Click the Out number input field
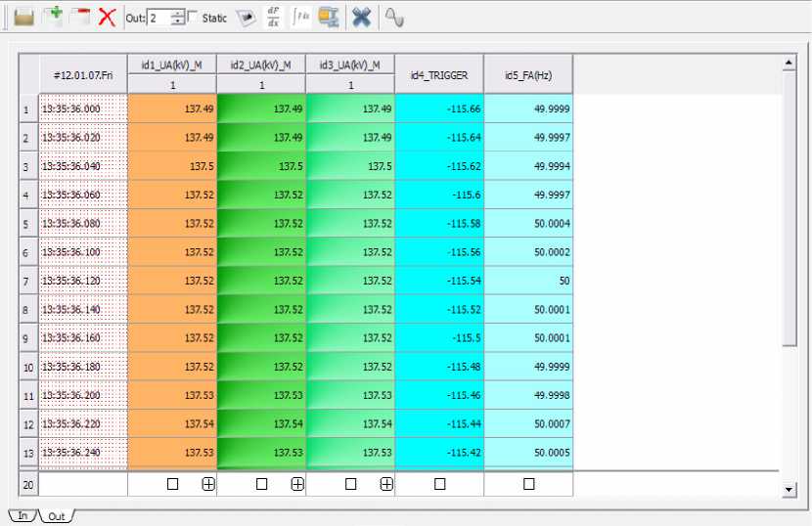Viewport: 812px width, 526px height. (159, 18)
